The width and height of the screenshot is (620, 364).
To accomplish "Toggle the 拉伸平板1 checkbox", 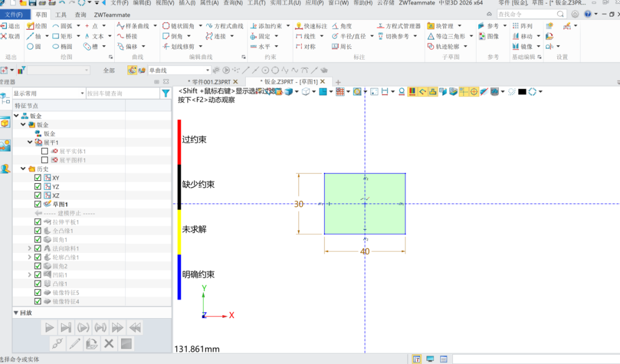I will (x=38, y=222).
